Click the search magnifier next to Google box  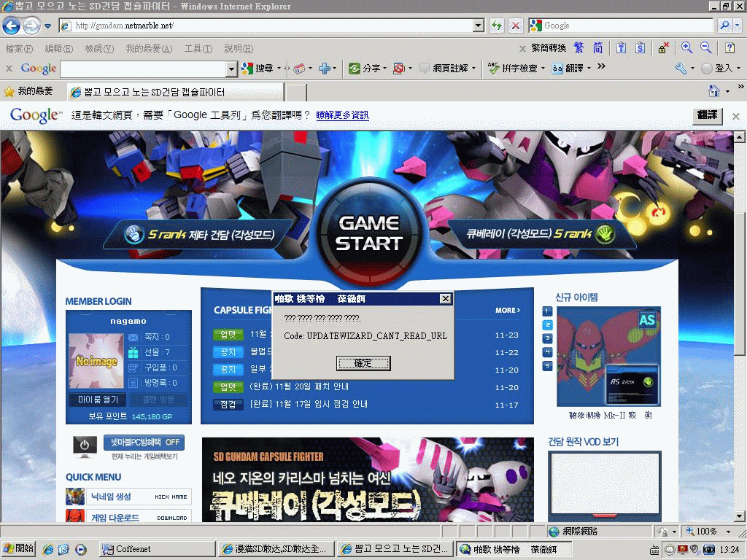click(x=724, y=26)
